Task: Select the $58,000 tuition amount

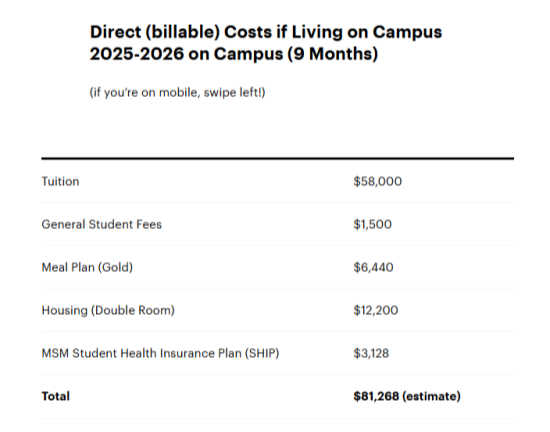Action: tap(377, 181)
